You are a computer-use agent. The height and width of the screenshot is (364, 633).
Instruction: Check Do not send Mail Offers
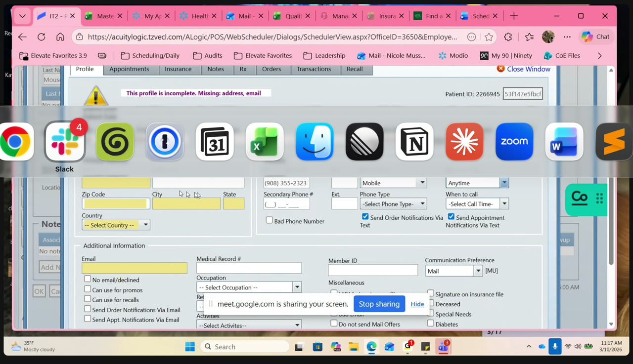[334, 324]
